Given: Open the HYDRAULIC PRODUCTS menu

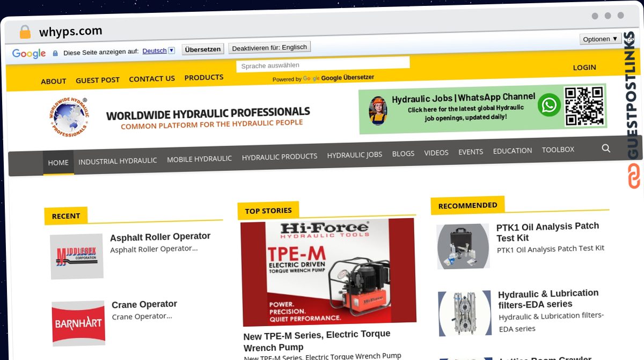Looking at the screenshot, I should [x=280, y=156].
